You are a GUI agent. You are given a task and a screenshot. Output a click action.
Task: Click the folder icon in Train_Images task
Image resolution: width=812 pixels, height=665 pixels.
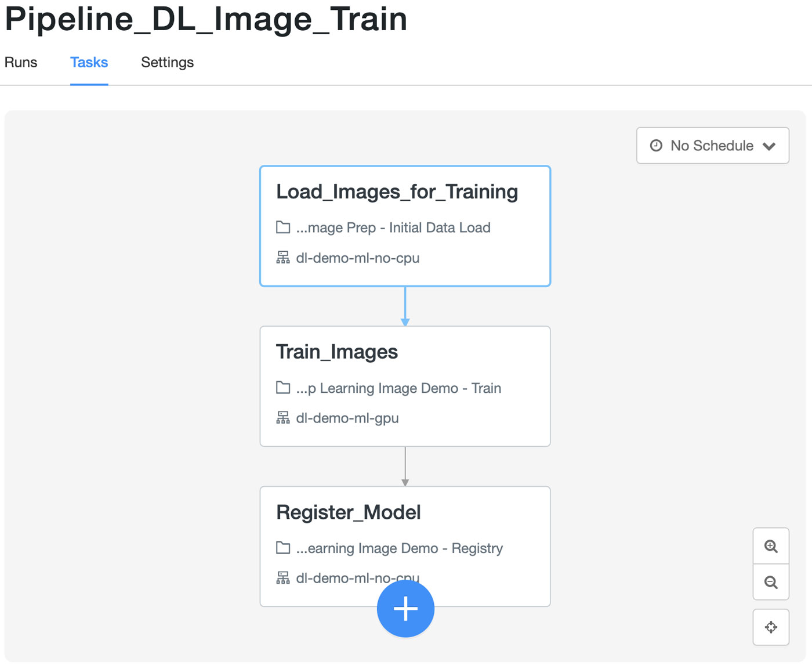click(x=283, y=388)
